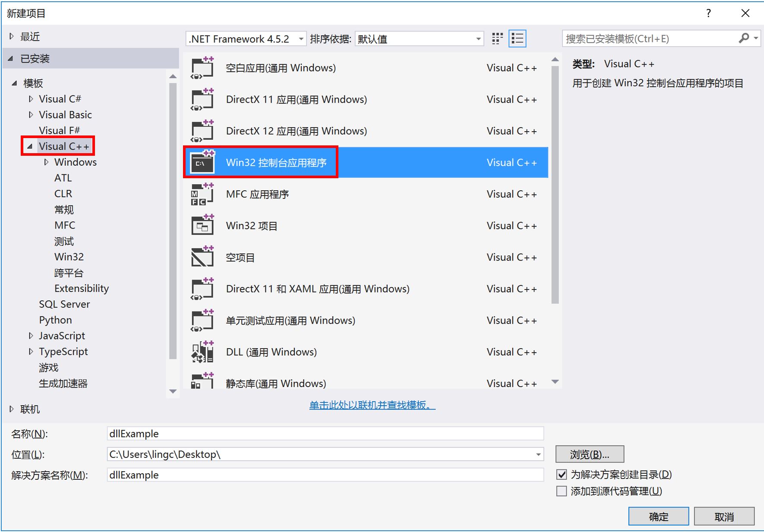Screen dimensions: 764x532
Task: Select 生成加速器 in the template tree
Action: point(63,383)
